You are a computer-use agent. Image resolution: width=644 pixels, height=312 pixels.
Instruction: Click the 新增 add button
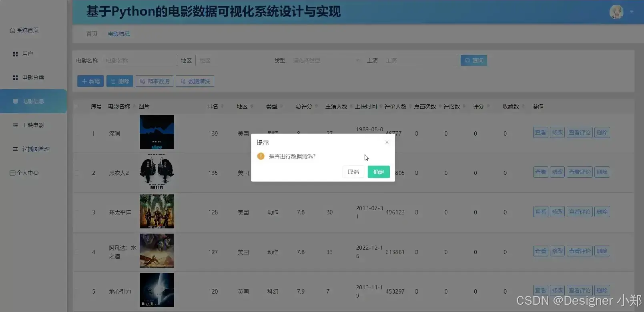[90, 81]
